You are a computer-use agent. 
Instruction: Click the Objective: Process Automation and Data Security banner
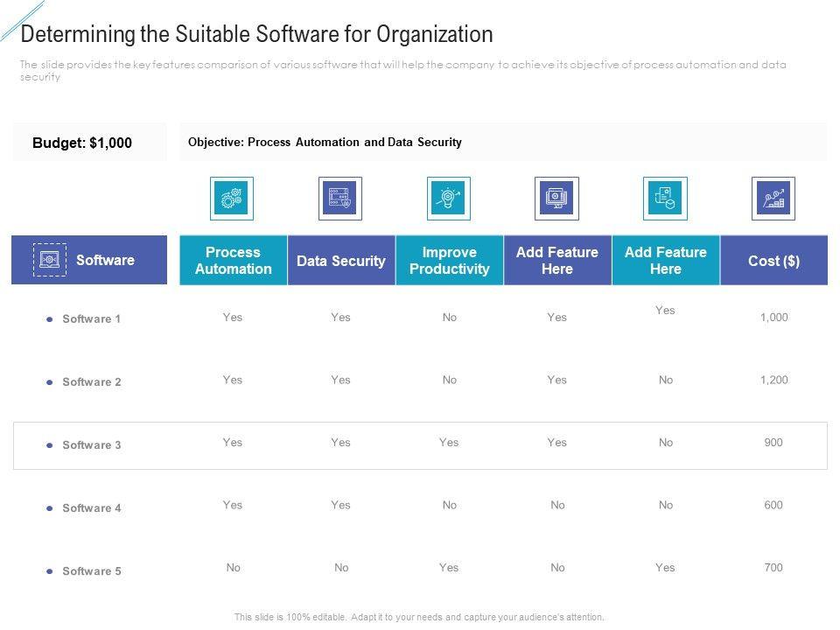tap(502, 142)
